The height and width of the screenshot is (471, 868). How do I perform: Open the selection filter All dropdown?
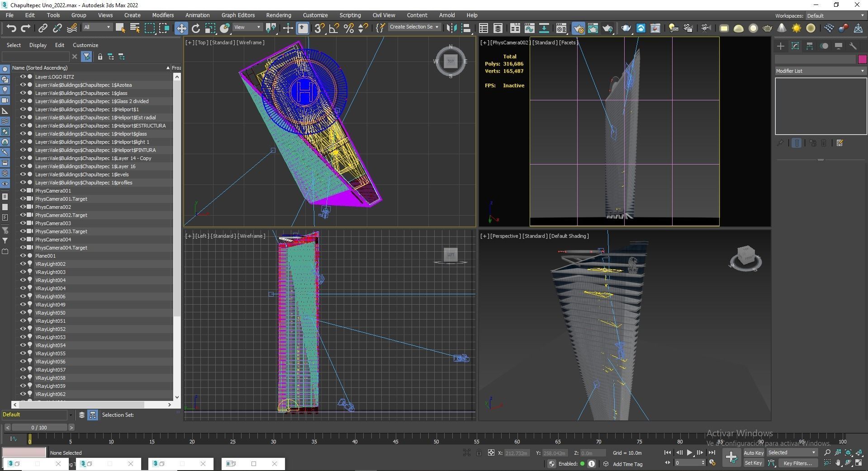[97, 27]
